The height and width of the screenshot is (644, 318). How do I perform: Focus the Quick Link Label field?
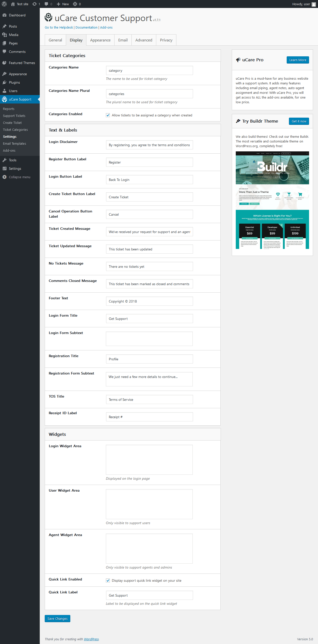pyautogui.click(x=149, y=595)
